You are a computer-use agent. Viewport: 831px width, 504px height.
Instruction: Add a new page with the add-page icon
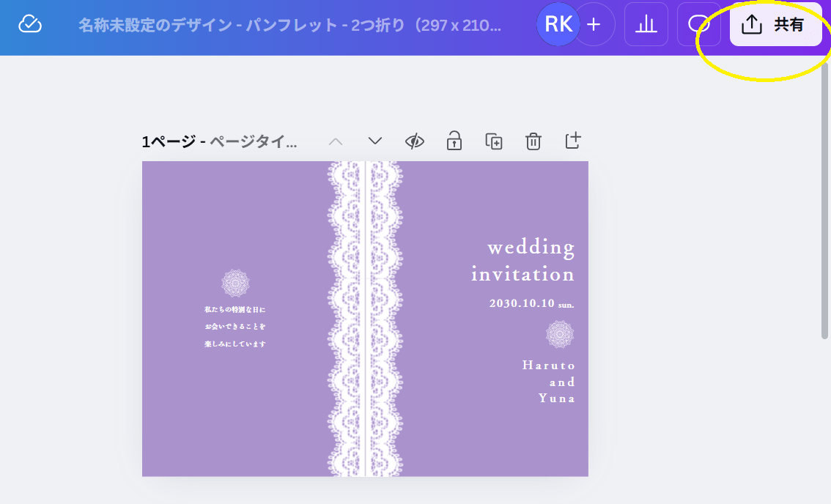tap(573, 140)
